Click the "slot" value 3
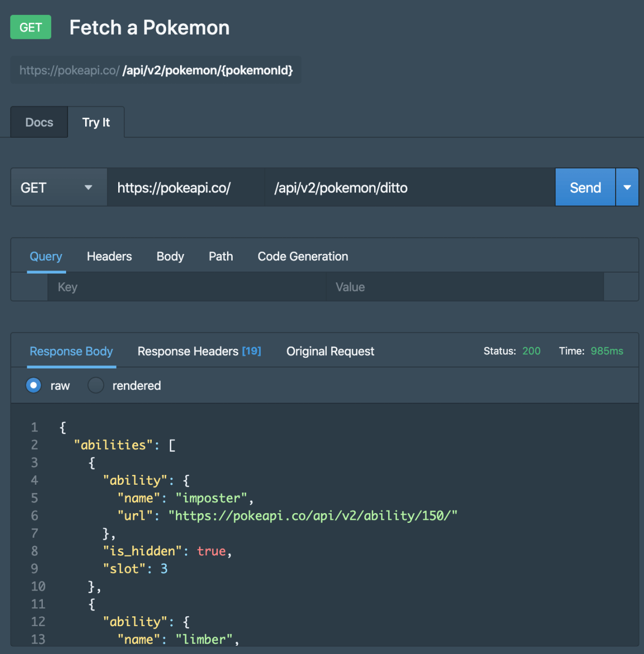Viewport: 644px width, 654px height. pyautogui.click(x=164, y=569)
